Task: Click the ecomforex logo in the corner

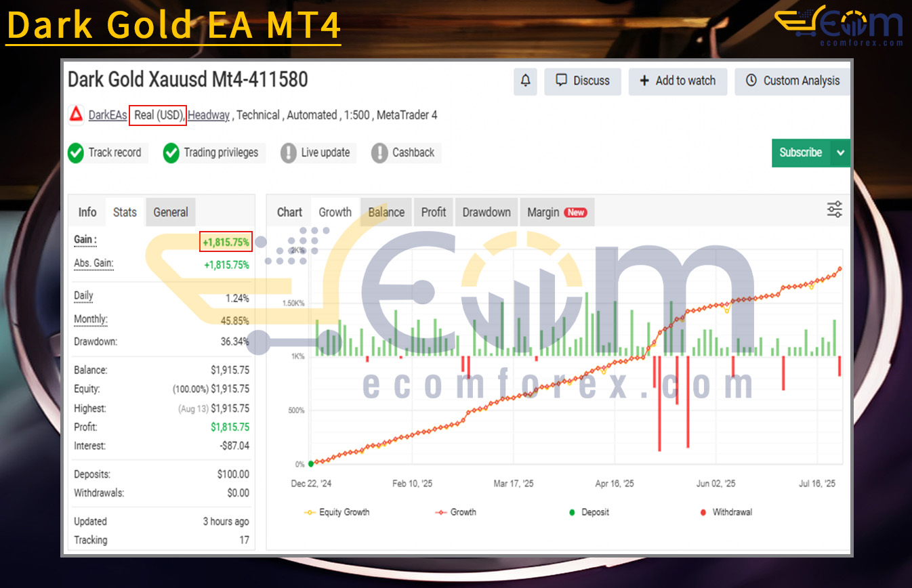Action: (x=839, y=27)
